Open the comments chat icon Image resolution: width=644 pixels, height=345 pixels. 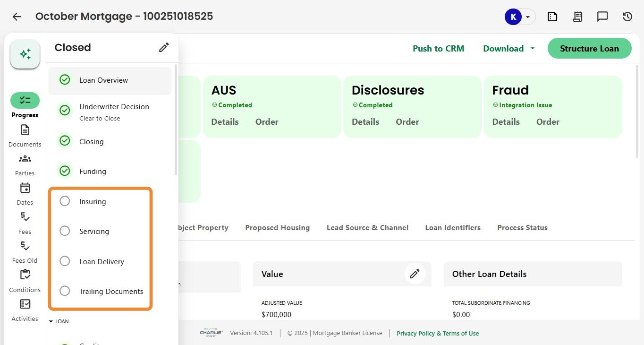pyautogui.click(x=602, y=17)
